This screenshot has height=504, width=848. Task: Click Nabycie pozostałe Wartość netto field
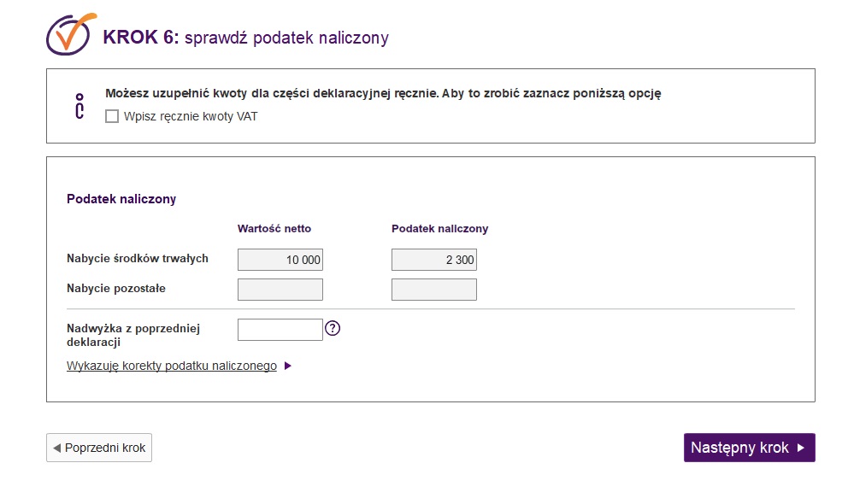[x=280, y=290]
